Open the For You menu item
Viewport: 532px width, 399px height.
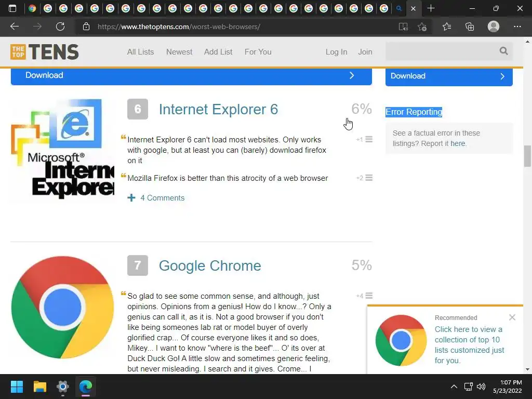tap(258, 52)
